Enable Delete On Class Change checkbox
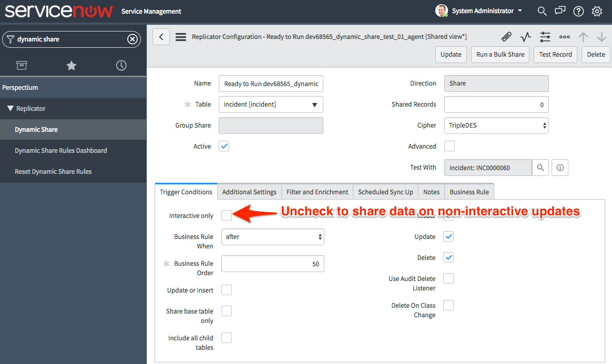The image size is (612, 364). (448, 305)
